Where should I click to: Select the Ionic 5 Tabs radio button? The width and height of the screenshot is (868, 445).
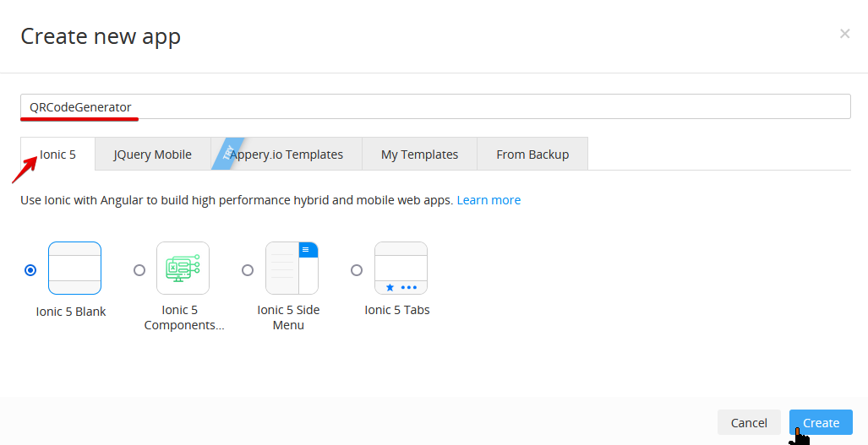point(357,269)
